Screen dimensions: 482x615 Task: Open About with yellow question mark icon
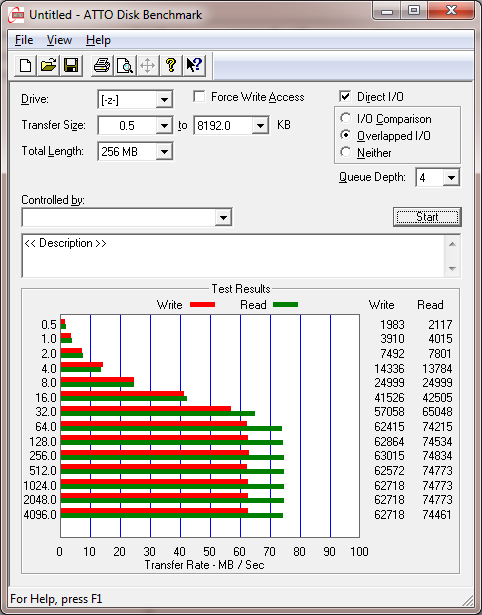(x=171, y=65)
